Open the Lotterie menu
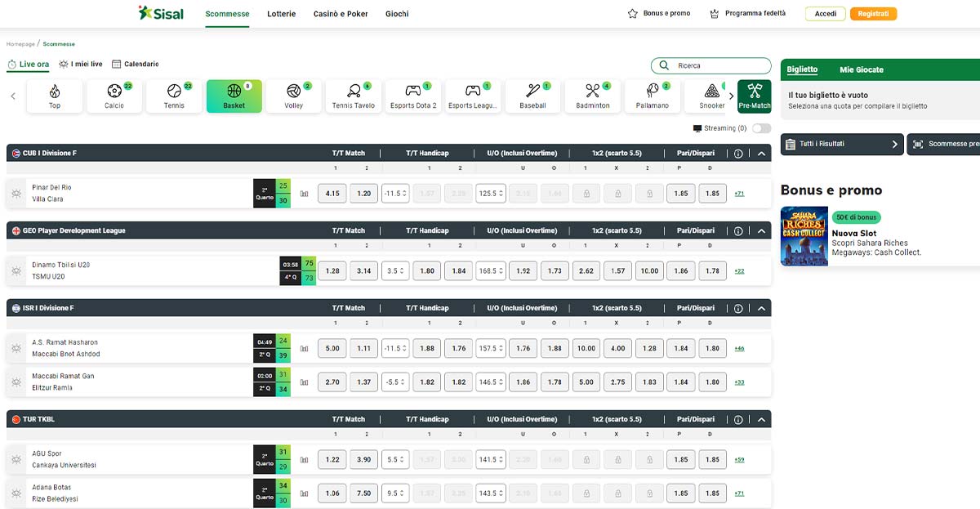The height and width of the screenshot is (509, 980). (x=282, y=14)
